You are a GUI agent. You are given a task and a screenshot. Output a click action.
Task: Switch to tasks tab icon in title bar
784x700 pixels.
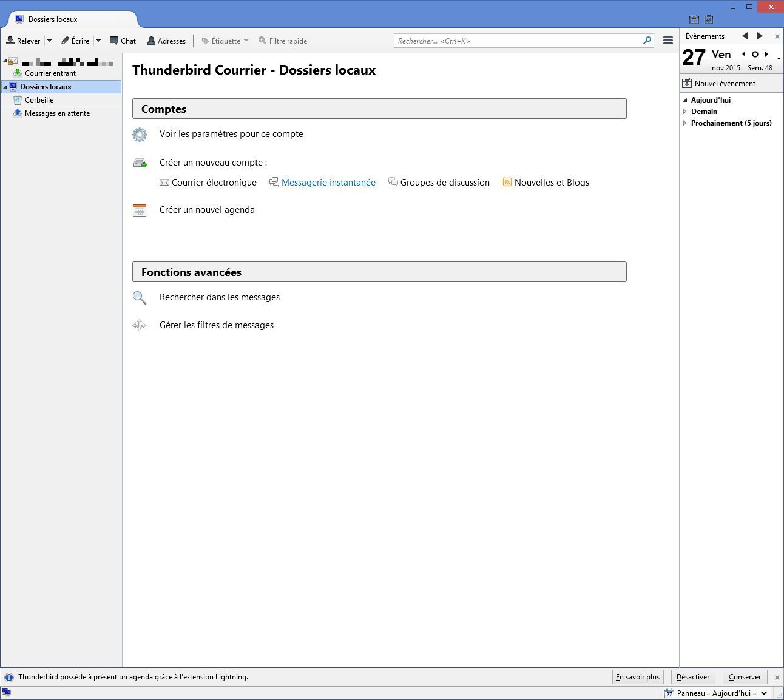709,19
